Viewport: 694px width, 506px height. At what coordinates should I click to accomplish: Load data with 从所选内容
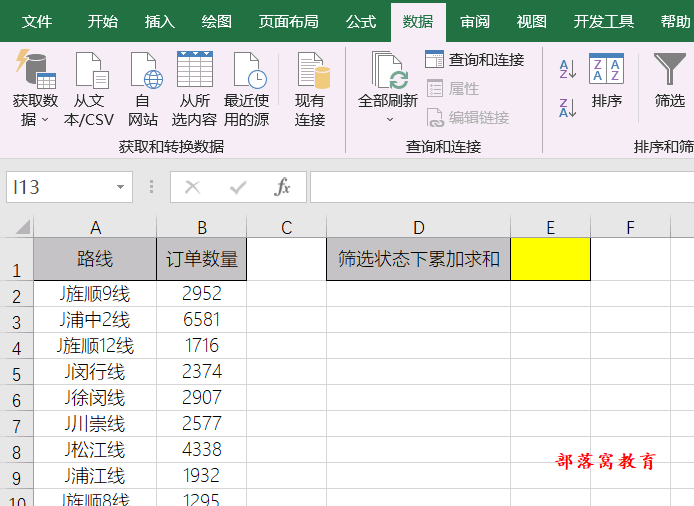click(194, 89)
